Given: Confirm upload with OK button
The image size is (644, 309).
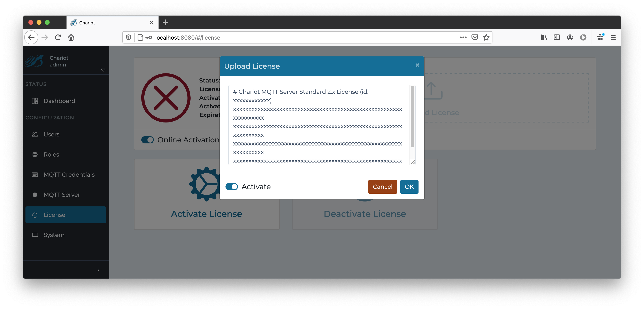Looking at the screenshot, I should (409, 187).
